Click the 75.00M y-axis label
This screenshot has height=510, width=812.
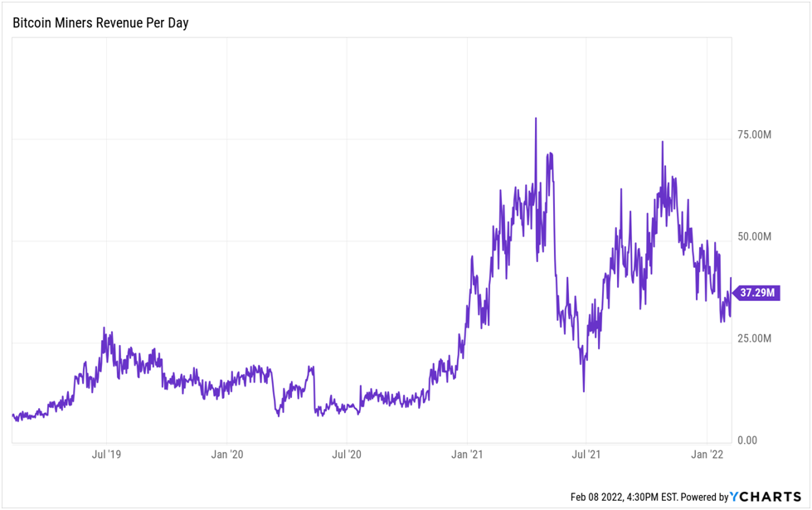[x=754, y=134]
